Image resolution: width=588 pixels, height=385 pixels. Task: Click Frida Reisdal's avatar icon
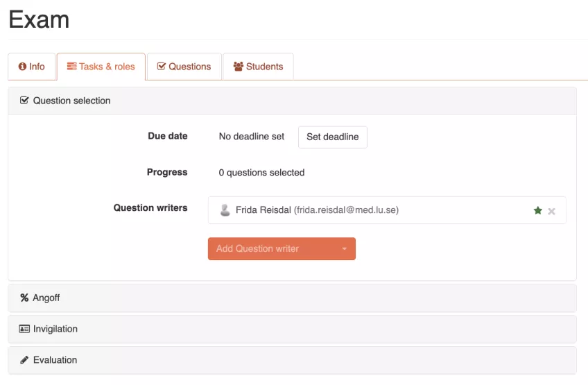225,209
